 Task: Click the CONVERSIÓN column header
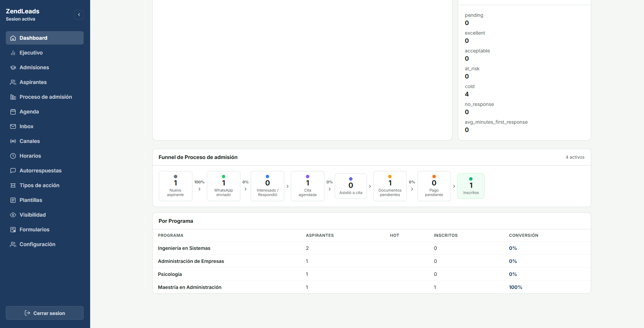[x=524, y=235]
